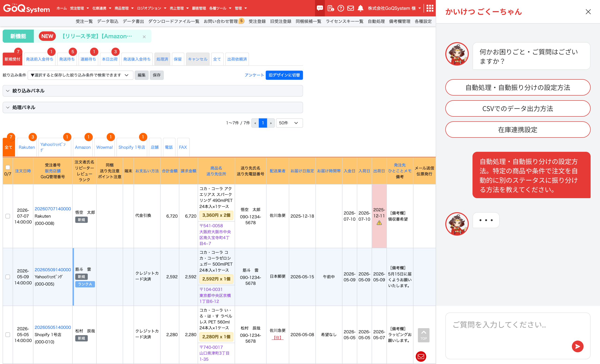Open the mail envelope icon in header
The width and height of the screenshot is (600, 364).
point(350,8)
